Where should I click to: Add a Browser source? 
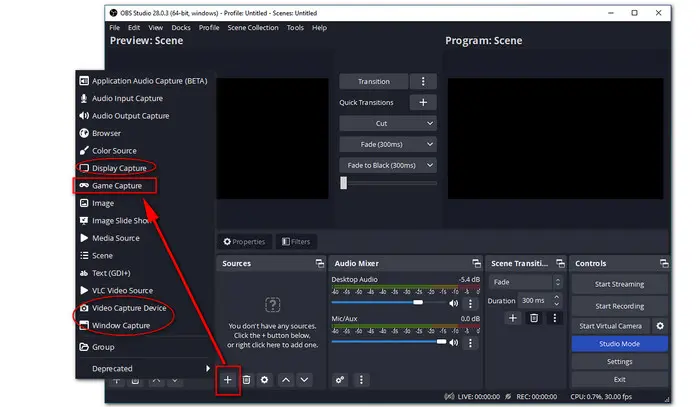coord(144,133)
